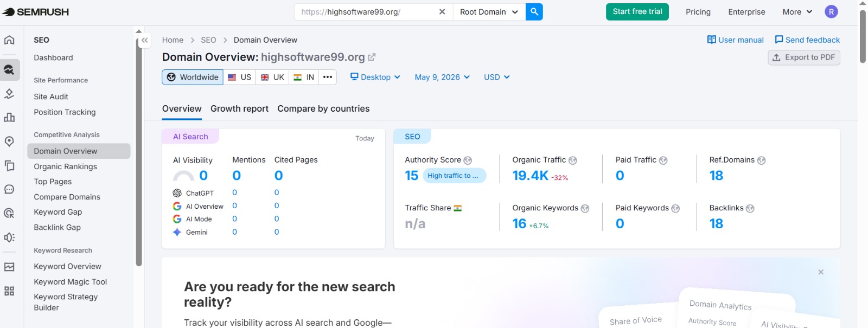The image size is (868, 328).
Task: Open the Root Domain dropdown
Action: tap(489, 11)
